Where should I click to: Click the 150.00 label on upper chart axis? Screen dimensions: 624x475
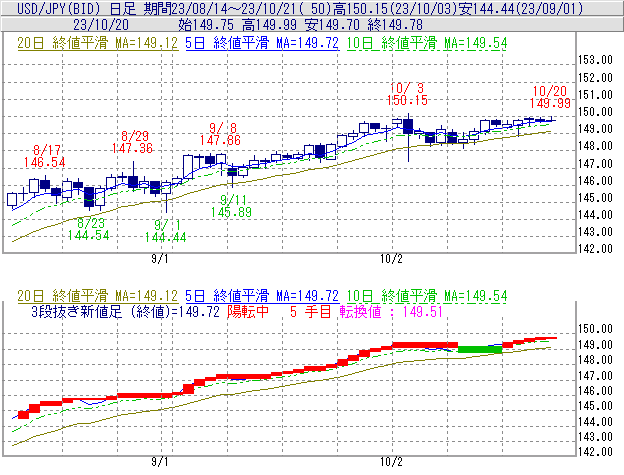point(595,112)
